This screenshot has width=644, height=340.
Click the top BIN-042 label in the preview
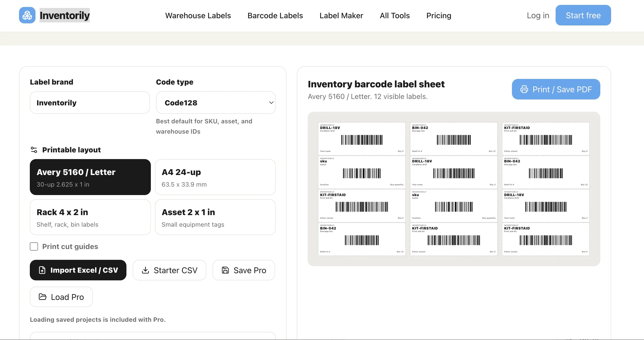(454, 139)
